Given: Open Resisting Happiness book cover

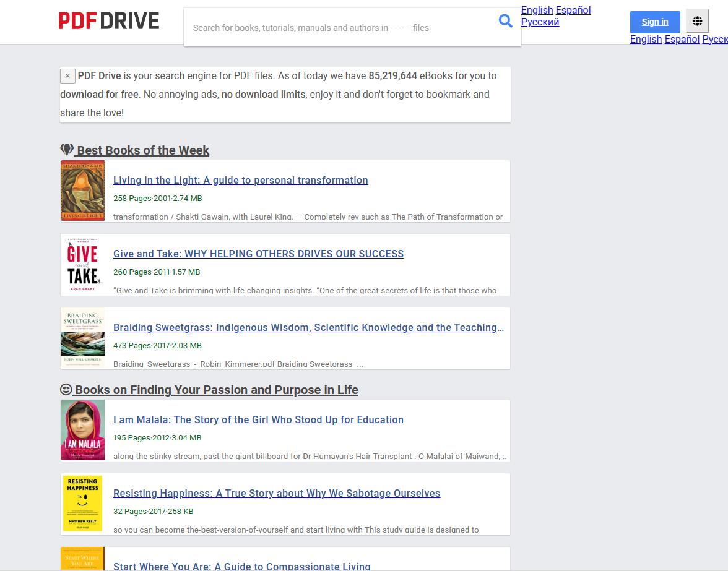Looking at the screenshot, I should [x=83, y=504].
